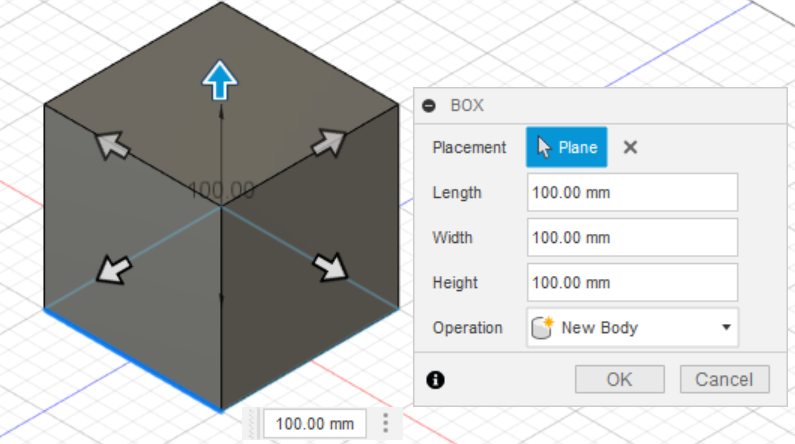Open the Operation New Body dropdown
The width and height of the screenshot is (795, 444).
[632, 327]
